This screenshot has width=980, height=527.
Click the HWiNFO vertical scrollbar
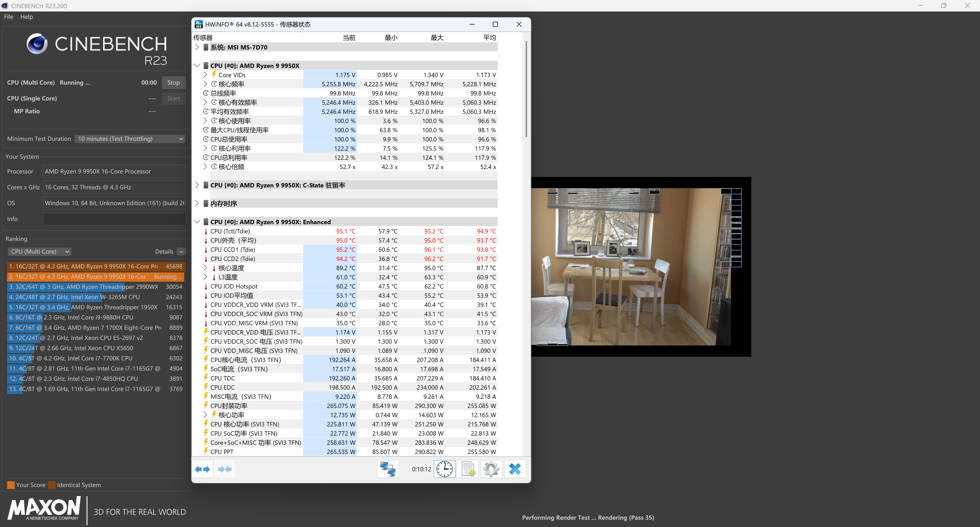tap(526, 89)
